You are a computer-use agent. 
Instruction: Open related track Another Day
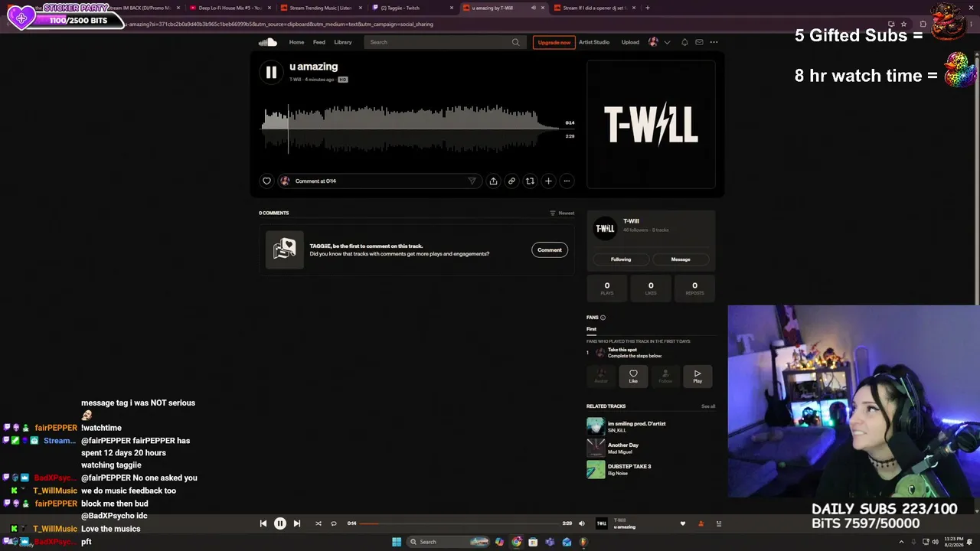tap(623, 445)
